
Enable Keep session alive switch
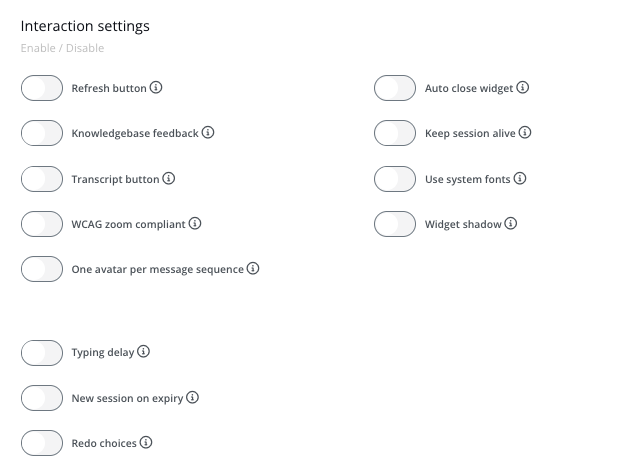point(395,133)
